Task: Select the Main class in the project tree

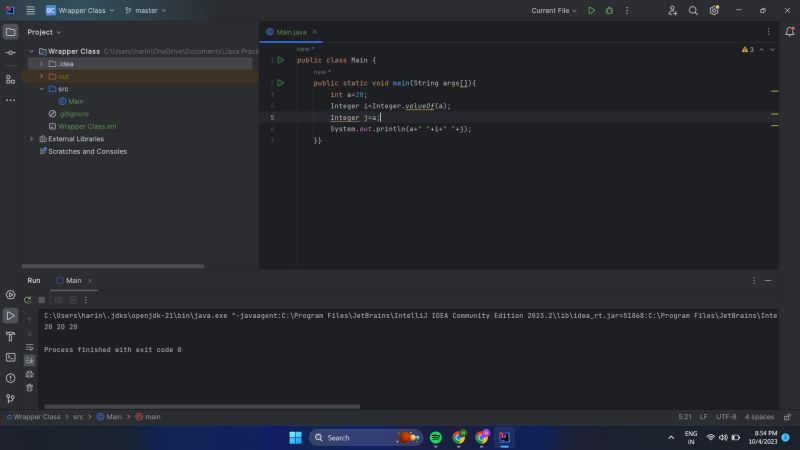Action: [76, 102]
